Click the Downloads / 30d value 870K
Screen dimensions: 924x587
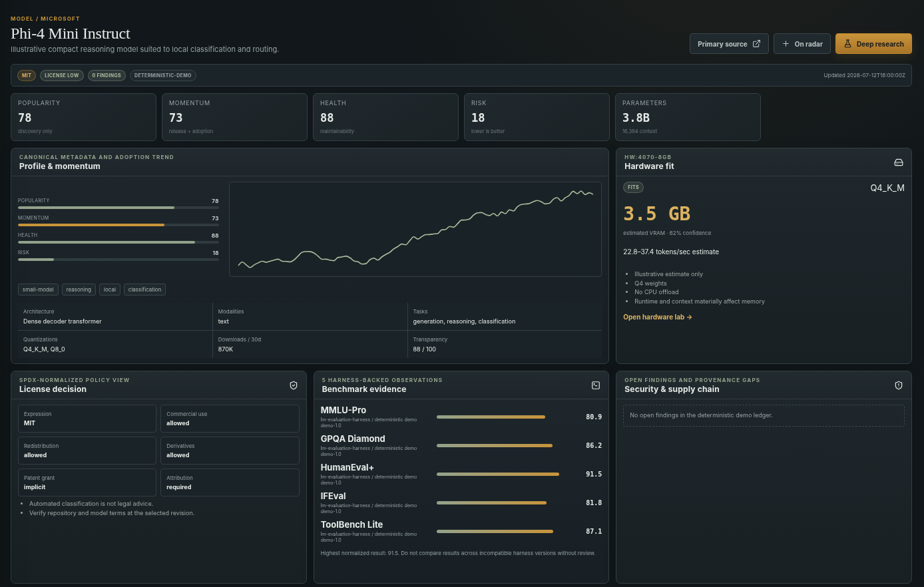click(226, 349)
